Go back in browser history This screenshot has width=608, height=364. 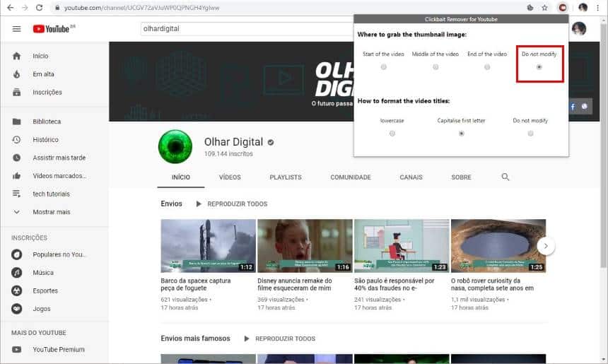pos(11,7)
